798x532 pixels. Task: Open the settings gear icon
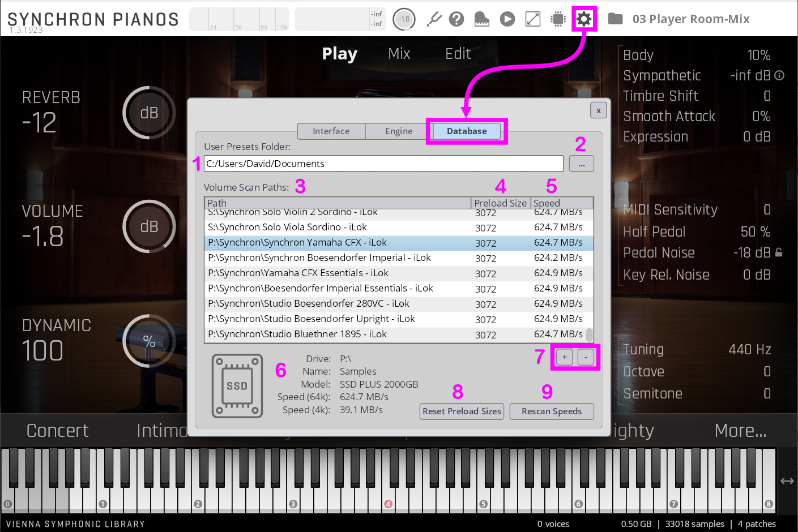[x=584, y=19]
